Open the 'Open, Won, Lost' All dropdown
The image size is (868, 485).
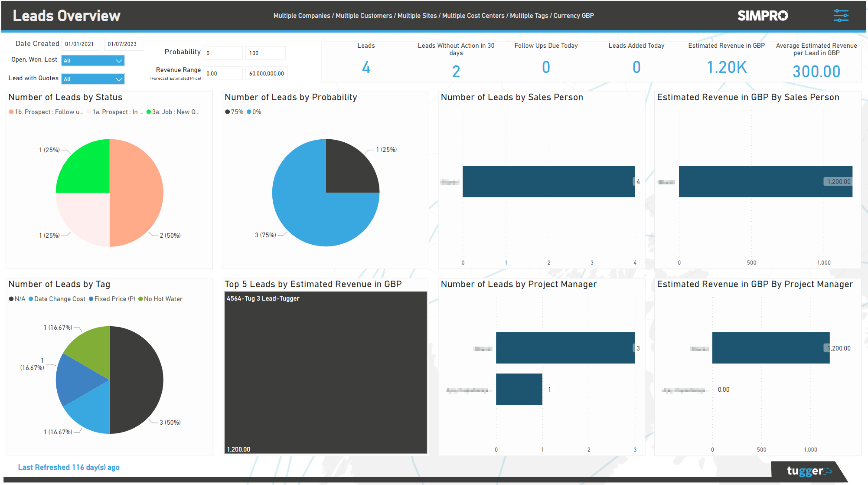[x=92, y=60]
